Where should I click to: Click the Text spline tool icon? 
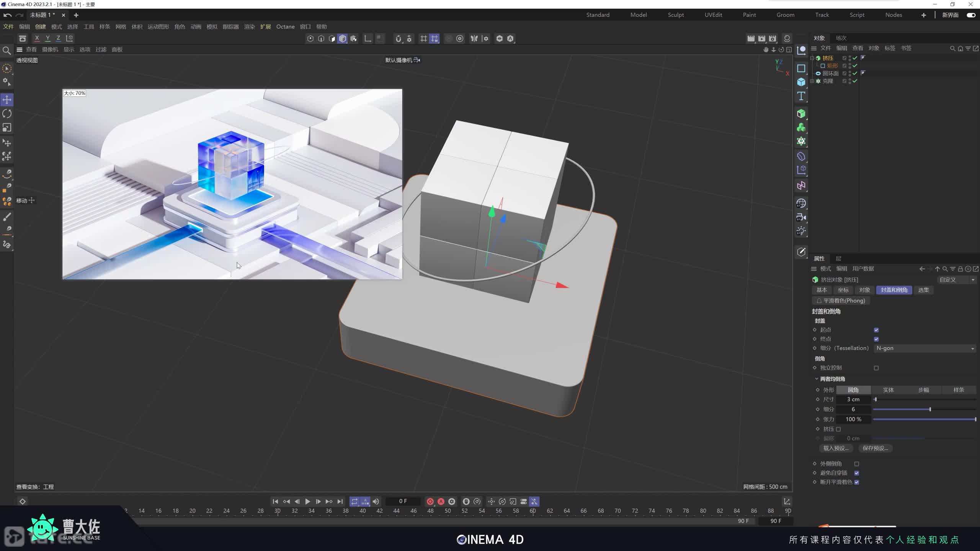[x=801, y=96]
